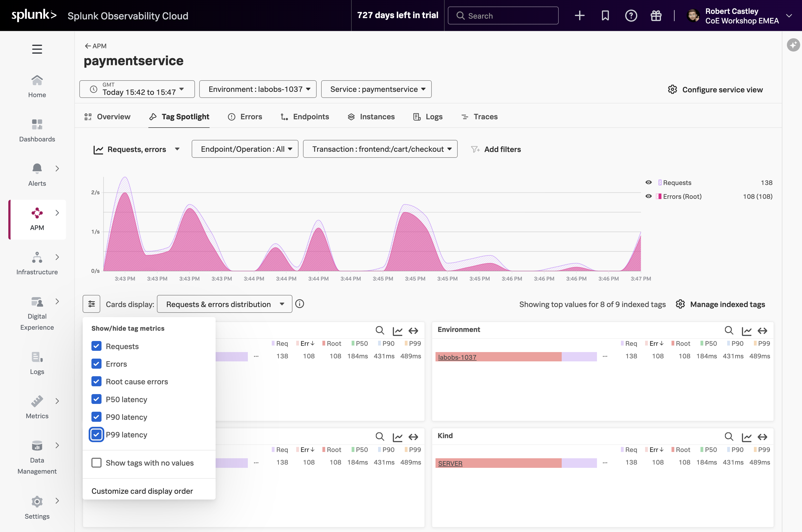
Task: Open the Transaction frontend:/cart/checkout dropdown
Action: point(380,149)
